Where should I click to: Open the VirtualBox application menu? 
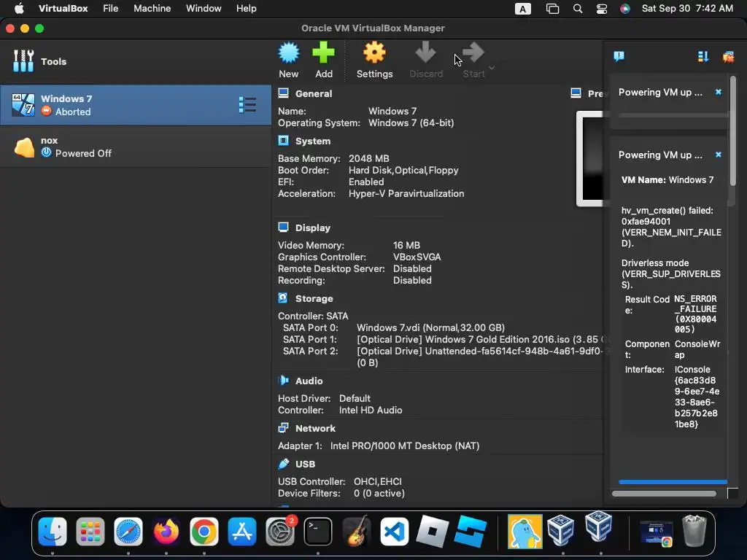63,9
